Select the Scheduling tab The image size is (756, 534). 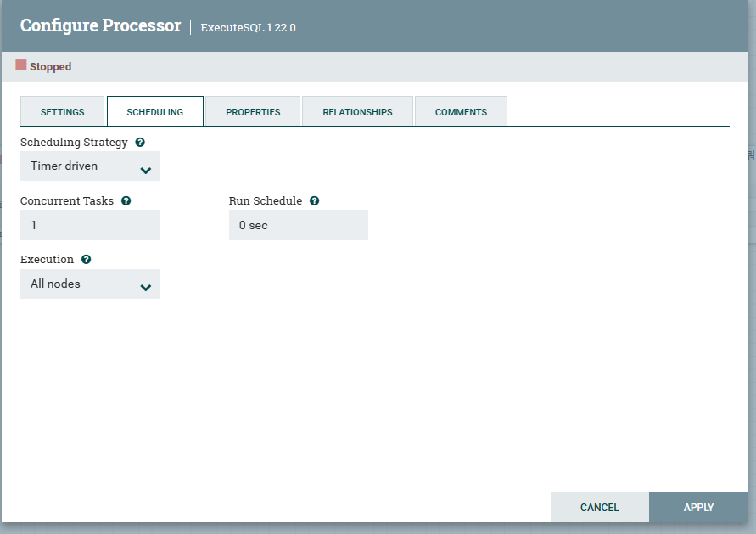pos(154,111)
